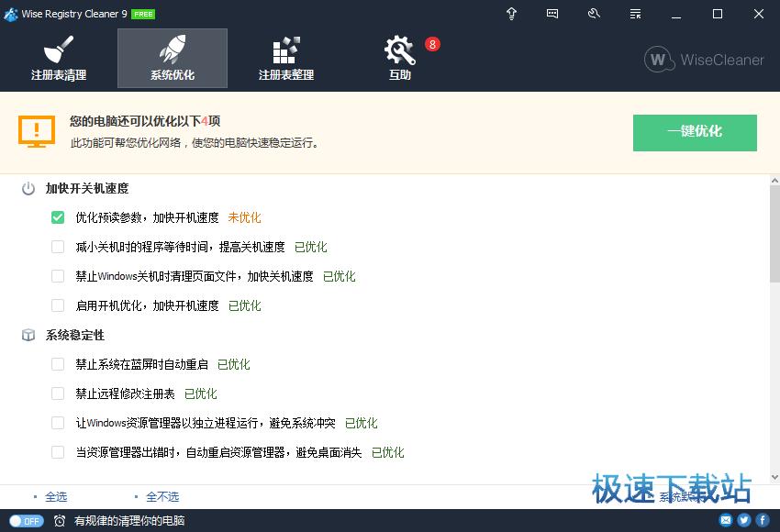Screen dimensions: 780x532
Task: Open the Facebook icon in status bar
Action: click(x=763, y=520)
